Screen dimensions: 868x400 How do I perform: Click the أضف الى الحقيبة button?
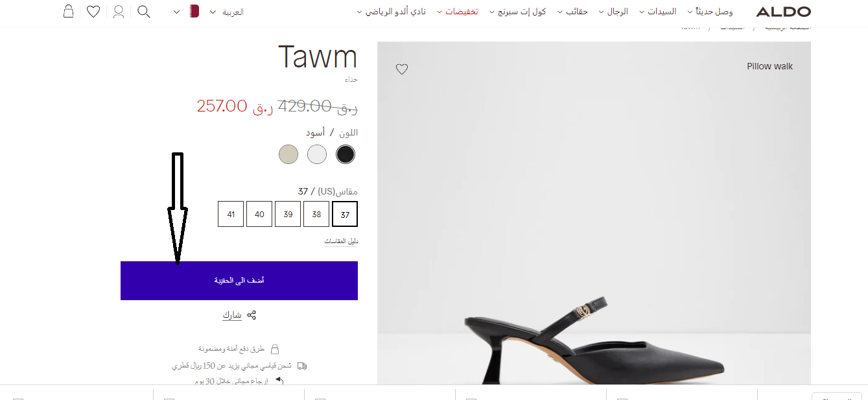[x=239, y=281]
